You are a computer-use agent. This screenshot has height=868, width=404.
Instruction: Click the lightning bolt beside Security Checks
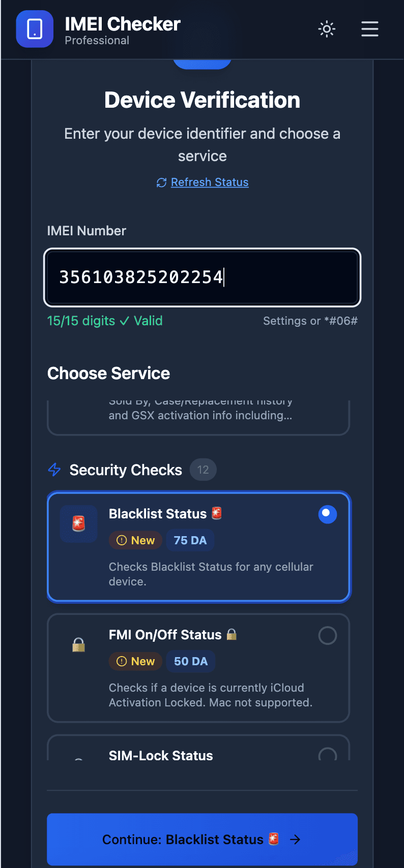coord(54,470)
